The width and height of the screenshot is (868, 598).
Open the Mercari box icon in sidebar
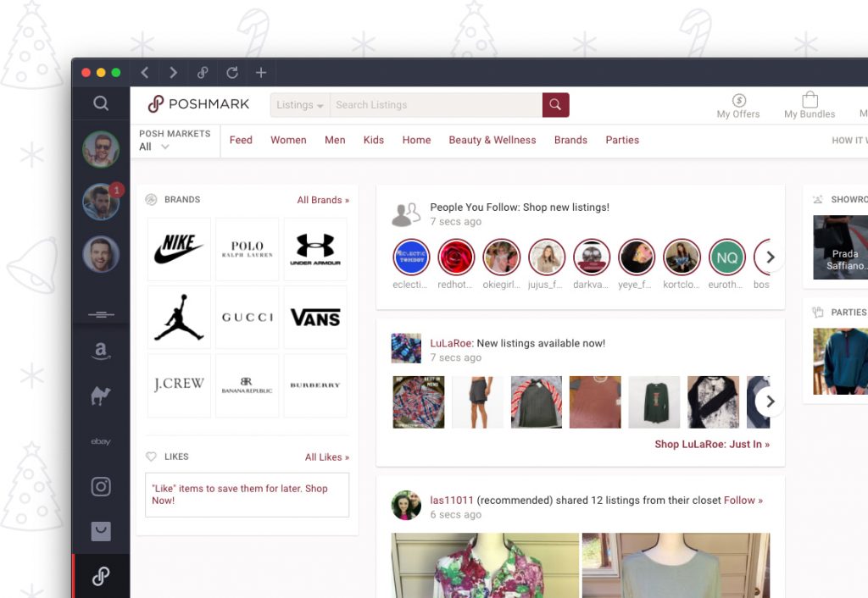[101, 531]
